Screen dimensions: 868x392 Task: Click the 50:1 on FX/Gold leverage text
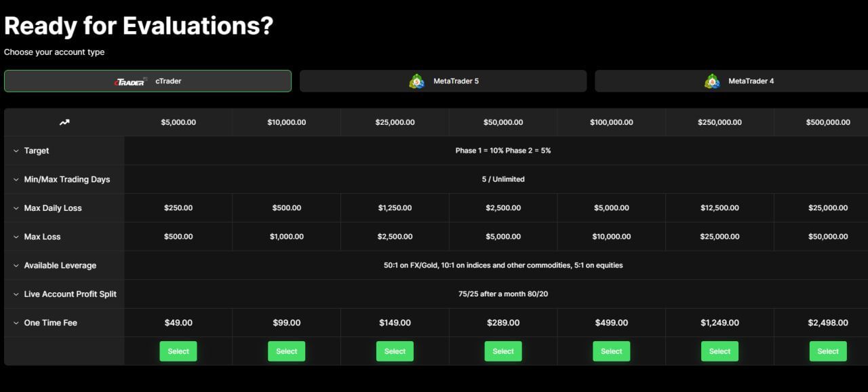(503, 265)
